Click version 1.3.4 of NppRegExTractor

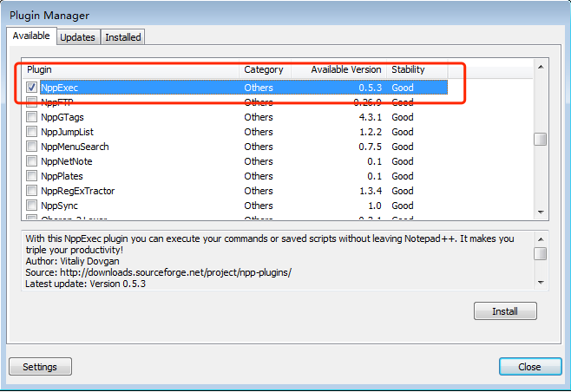tap(371, 191)
